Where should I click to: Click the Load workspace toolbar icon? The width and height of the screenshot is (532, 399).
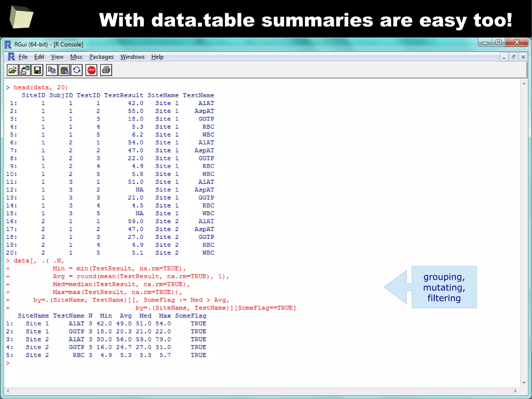tap(25, 70)
